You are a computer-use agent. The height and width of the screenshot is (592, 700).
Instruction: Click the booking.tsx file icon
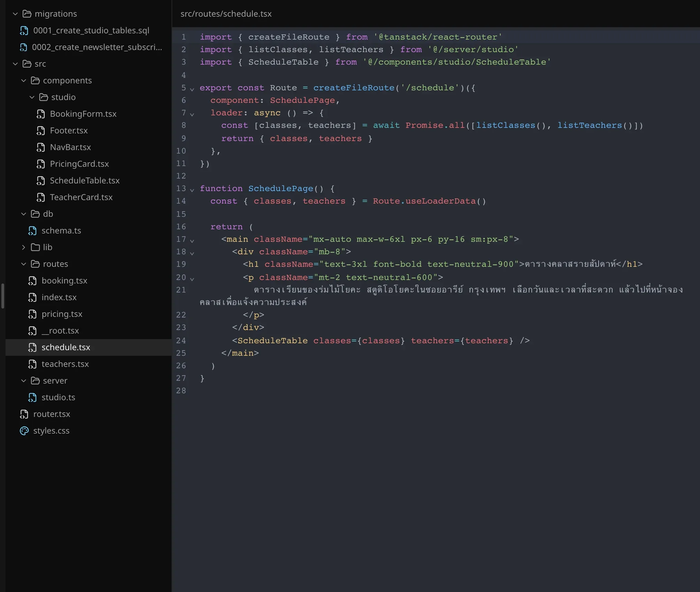(32, 281)
